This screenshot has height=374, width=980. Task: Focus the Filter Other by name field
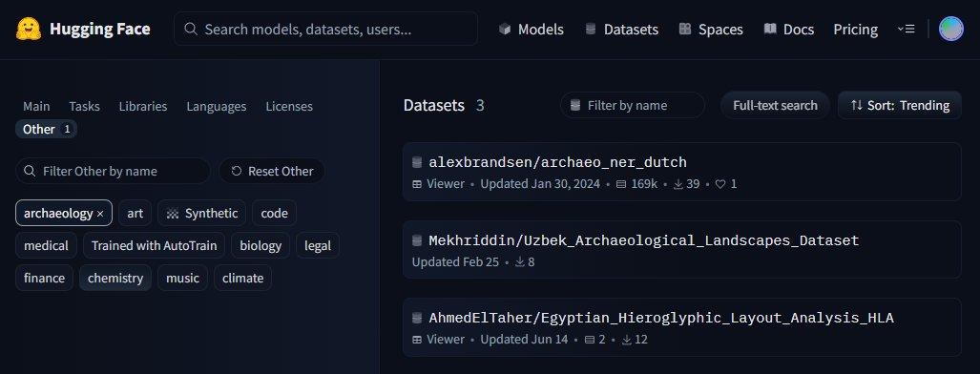(x=113, y=171)
